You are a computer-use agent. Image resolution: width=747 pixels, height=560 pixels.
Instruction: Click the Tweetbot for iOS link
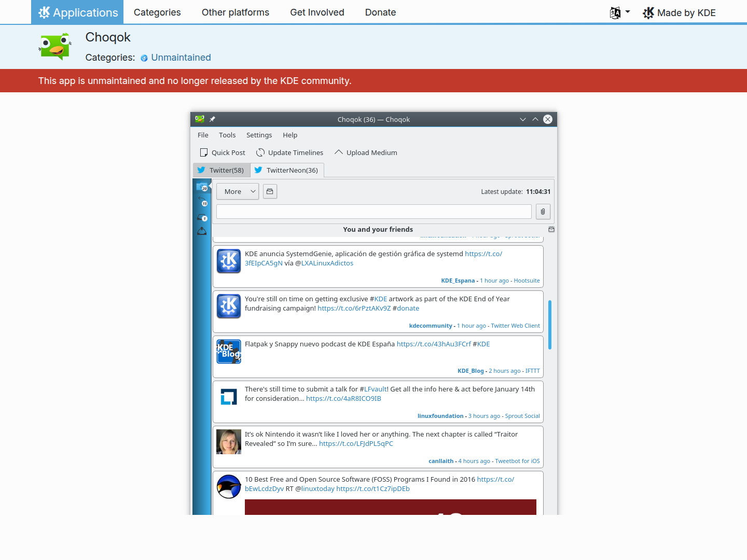[x=518, y=461]
